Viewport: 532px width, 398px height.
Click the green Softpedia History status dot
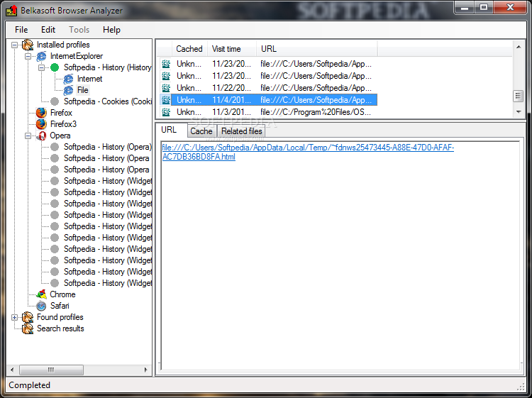pos(55,67)
